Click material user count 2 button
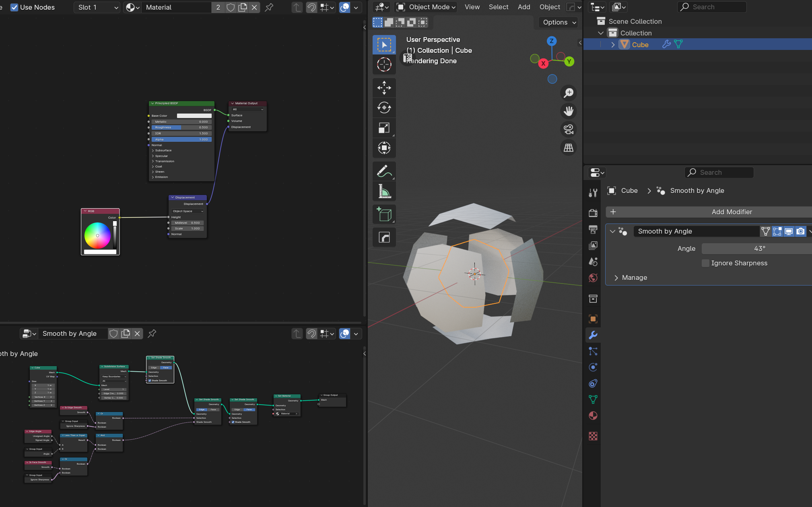Viewport: 812px width, 507px height. point(218,7)
